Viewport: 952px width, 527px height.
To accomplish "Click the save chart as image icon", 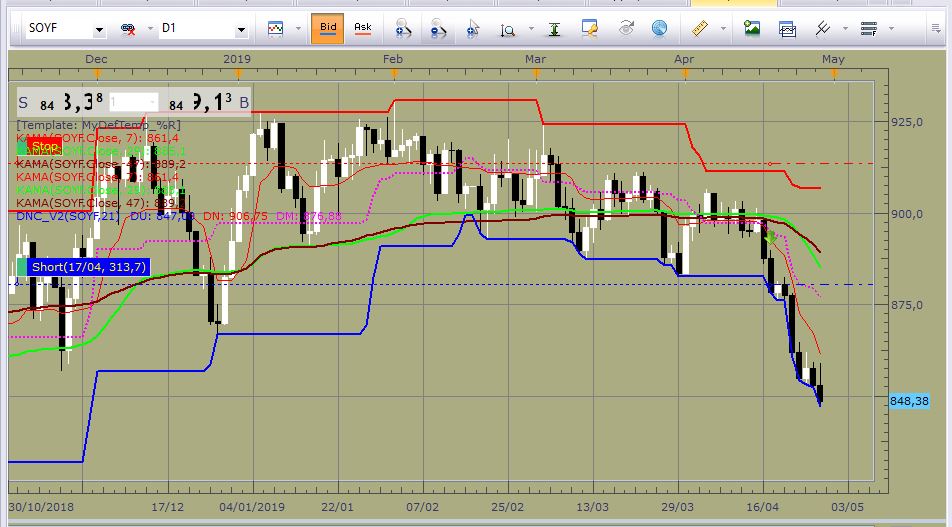I will tap(752, 28).
